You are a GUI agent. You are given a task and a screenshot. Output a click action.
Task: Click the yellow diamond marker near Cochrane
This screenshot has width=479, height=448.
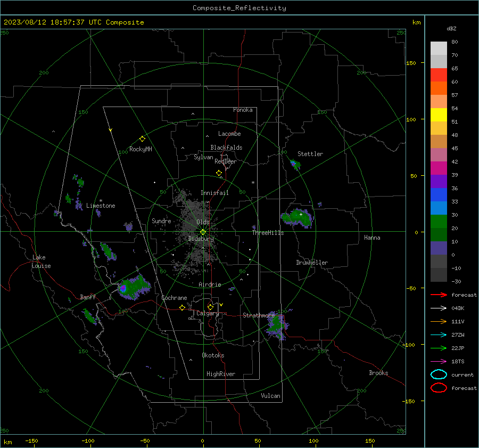(182, 307)
